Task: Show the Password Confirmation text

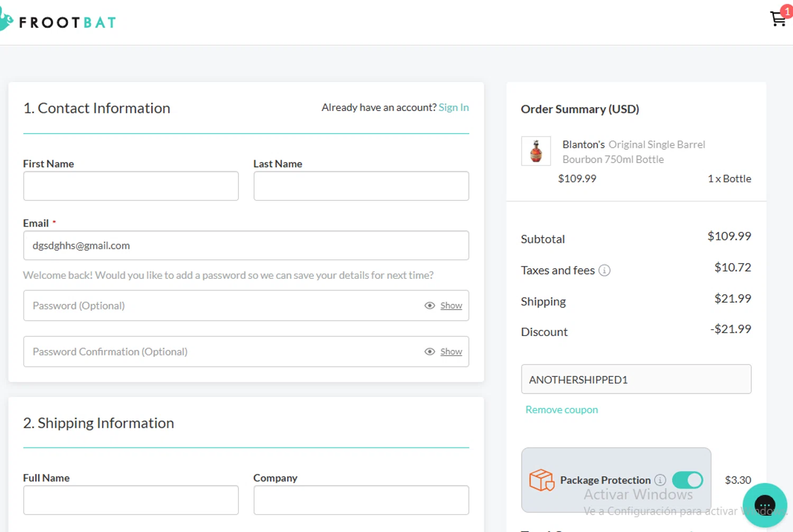Action: pyautogui.click(x=451, y=351)
